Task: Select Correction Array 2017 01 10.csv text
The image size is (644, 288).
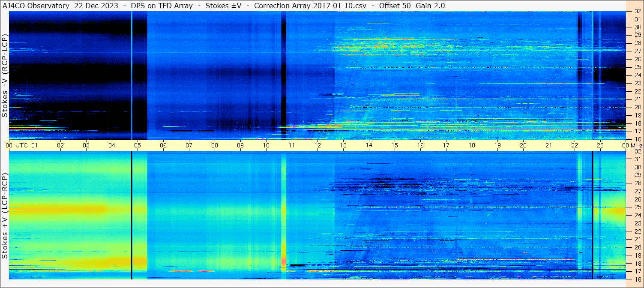Action: [310, 6]
